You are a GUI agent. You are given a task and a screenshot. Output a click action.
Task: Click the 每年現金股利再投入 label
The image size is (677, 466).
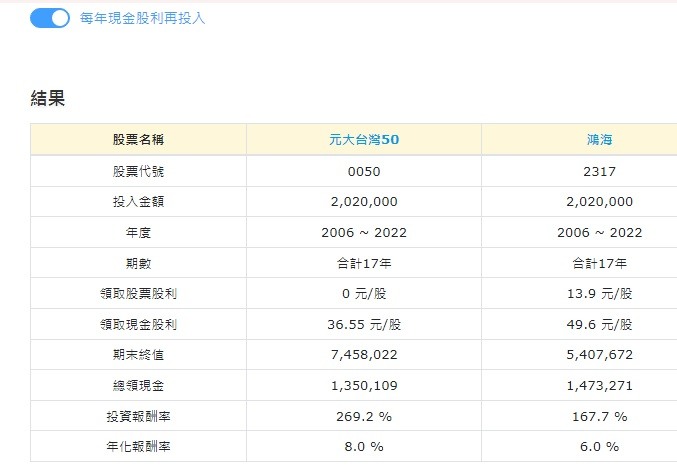pyautogui.click(x=142, y=18)
